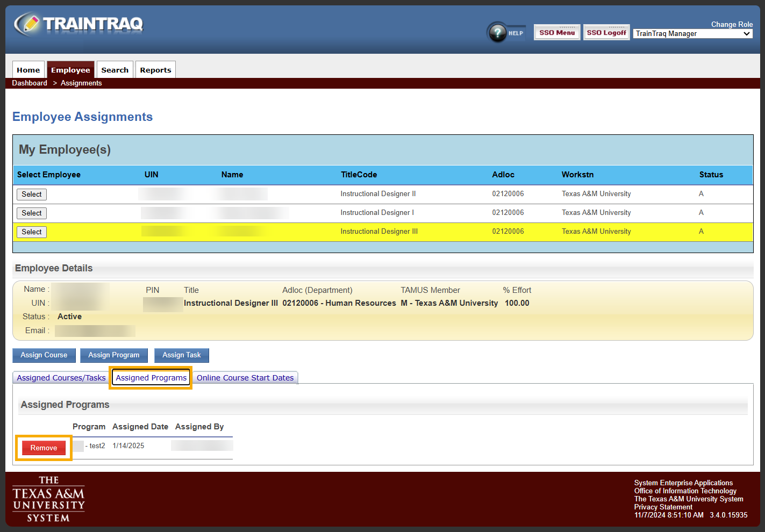The height and width of the screenshot is (532, 765).
Task: Select the Instructional Designer II employee
Action: coord(32,195)
